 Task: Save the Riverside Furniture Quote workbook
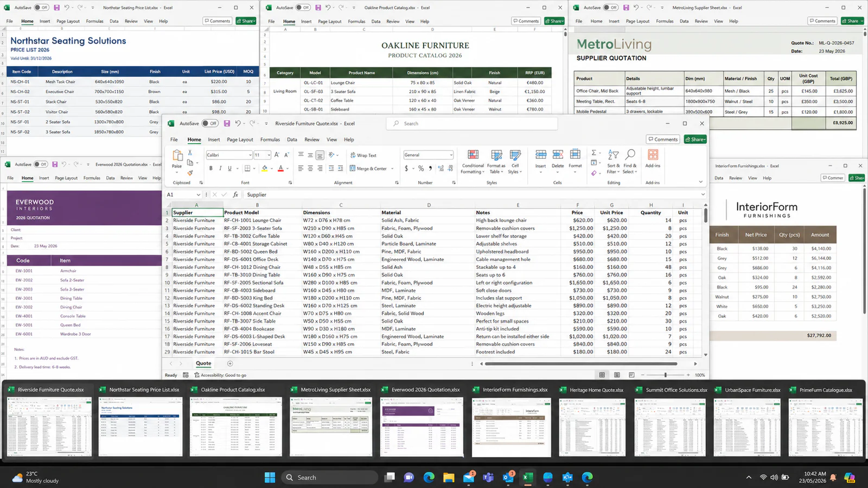[227, 124]
